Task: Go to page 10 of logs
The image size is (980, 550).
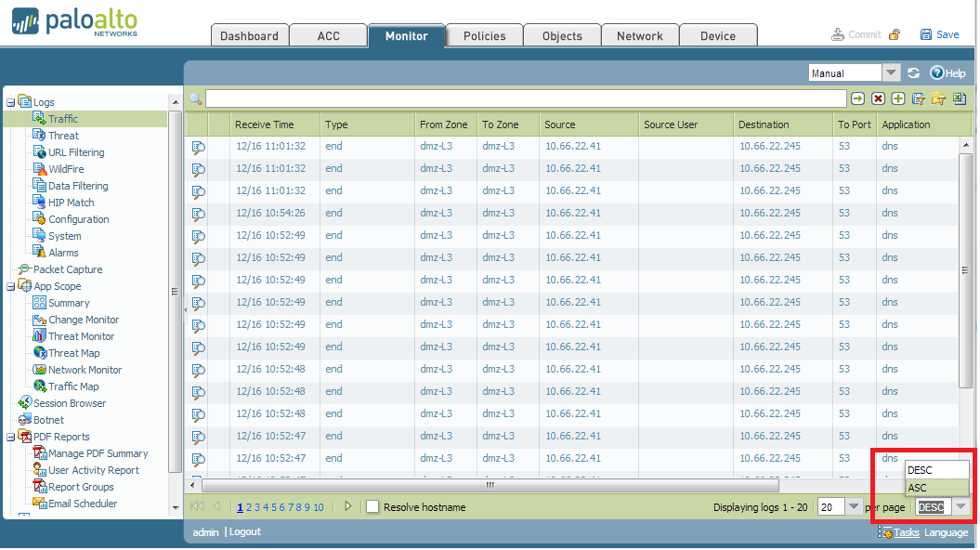Action: coord(319,507)
